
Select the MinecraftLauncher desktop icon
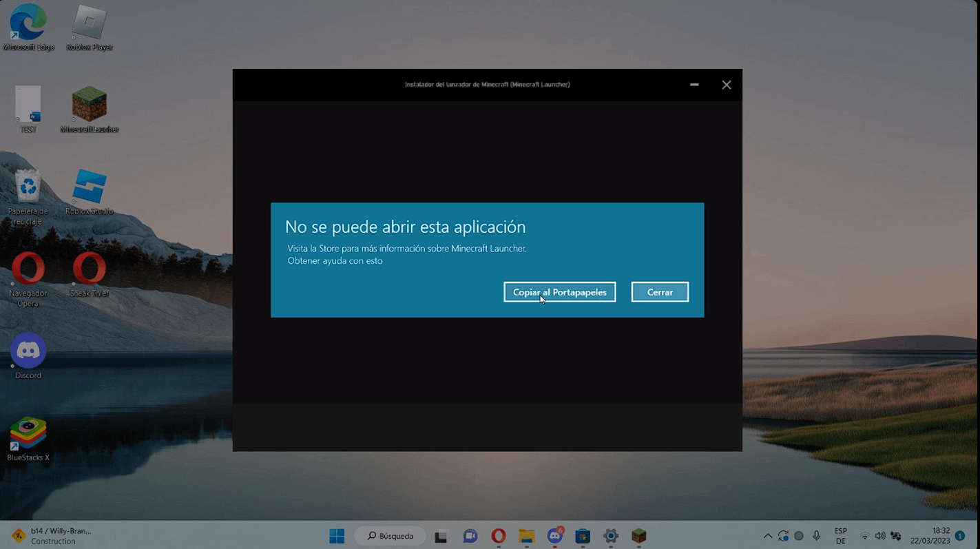[x=90, y=110]
